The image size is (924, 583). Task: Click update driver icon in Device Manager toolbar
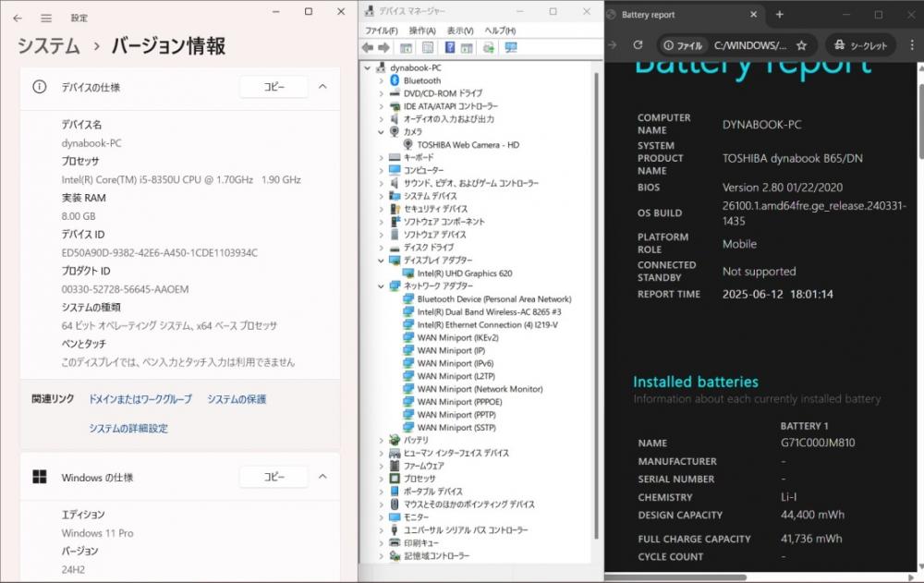[489, 48]
